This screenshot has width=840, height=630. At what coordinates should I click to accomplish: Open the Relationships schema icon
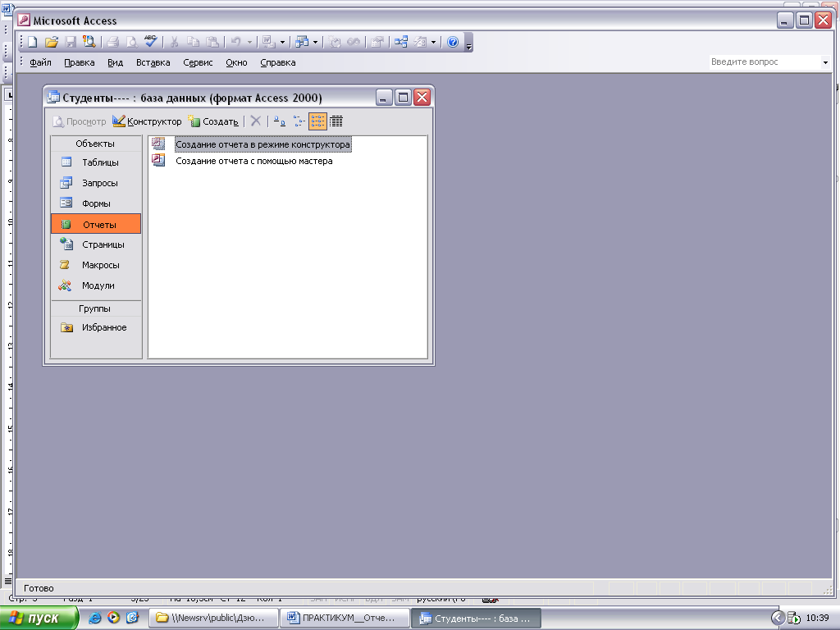click(x=401, y=42)
